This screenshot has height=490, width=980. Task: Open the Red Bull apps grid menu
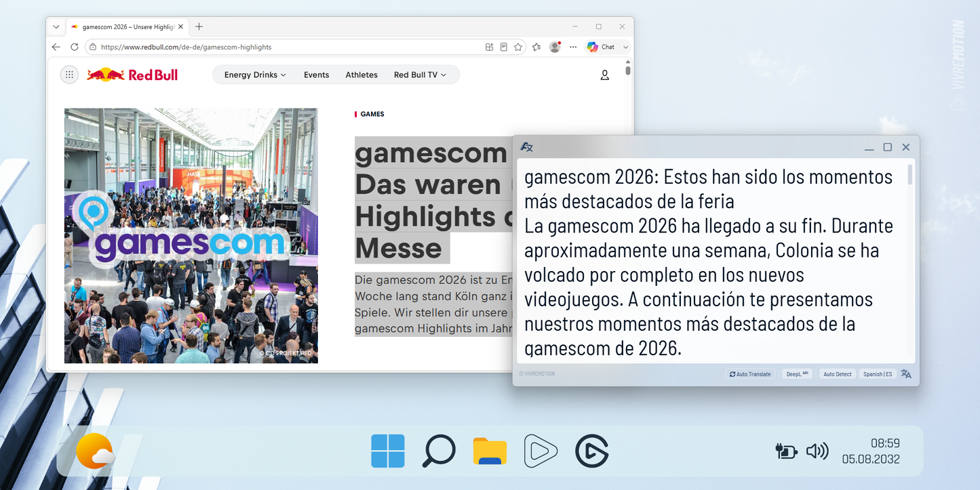69,75
